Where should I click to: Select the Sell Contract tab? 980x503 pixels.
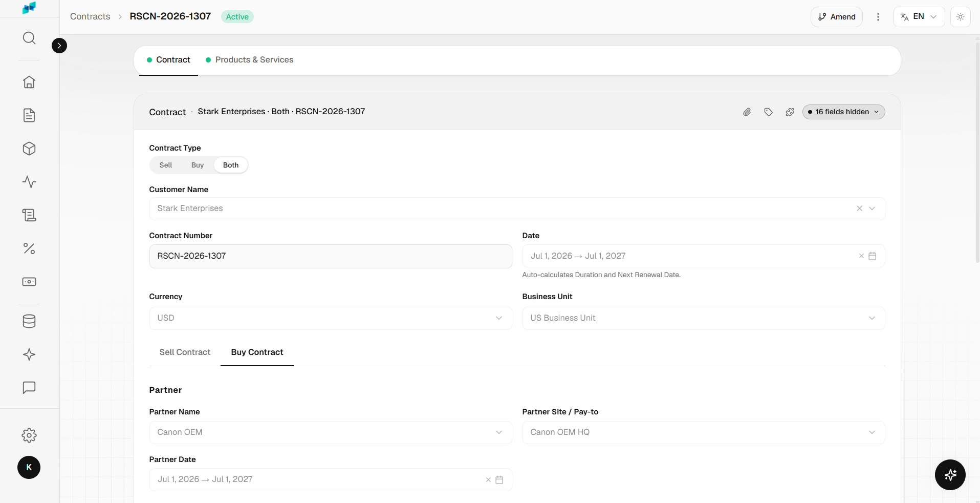point(185,352)
